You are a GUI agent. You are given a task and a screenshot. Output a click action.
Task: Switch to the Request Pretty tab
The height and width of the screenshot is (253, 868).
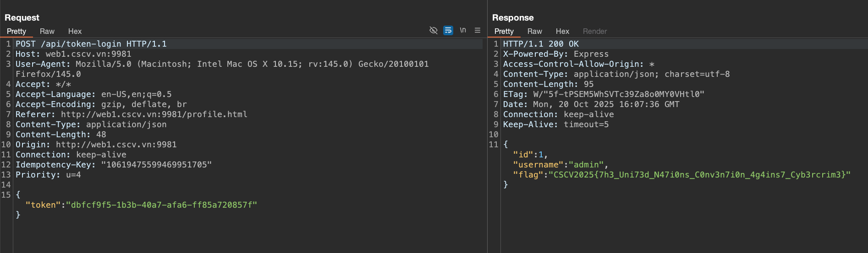click(x=16, y=32)
